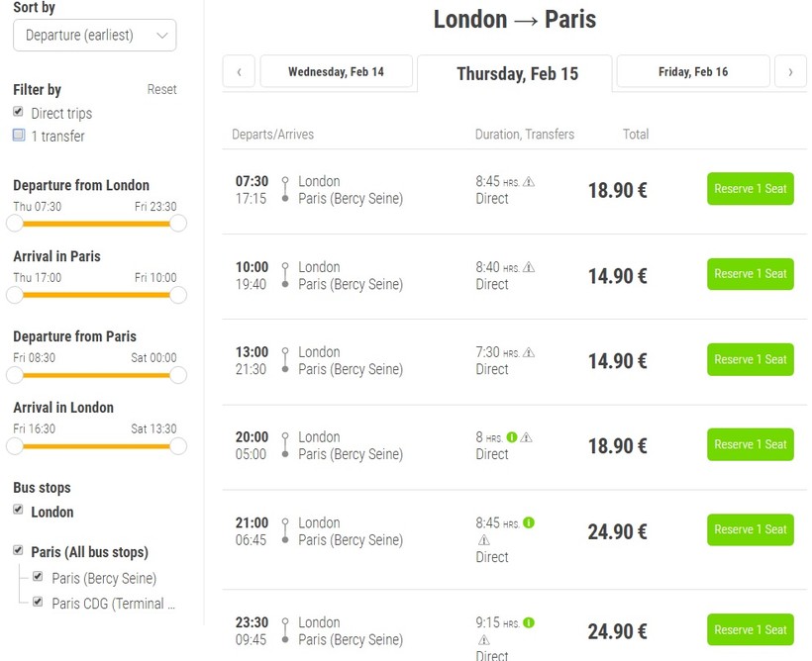The width and height of the screenshot is (812, 661).
Task: Click green info icon on 21:00 trip
Action: 529,522
